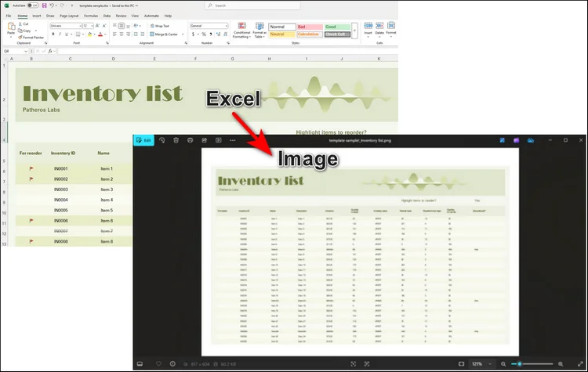
Task: Click the Delete trash icon in Photos viewer
Action: point(176,140)
